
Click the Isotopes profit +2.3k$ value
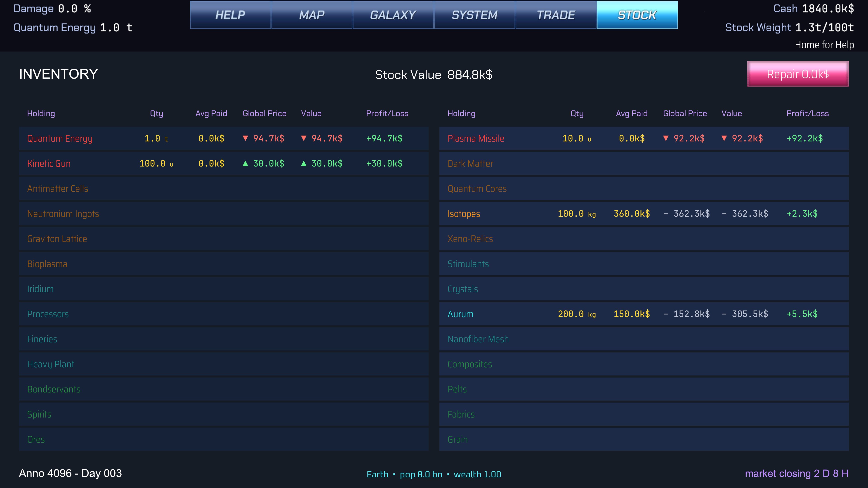[802, 213]
